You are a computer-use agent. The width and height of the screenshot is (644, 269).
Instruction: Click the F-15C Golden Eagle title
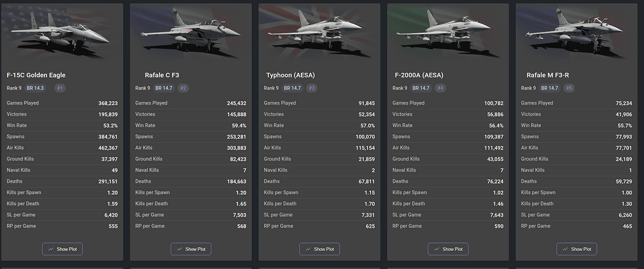[36, 75]
